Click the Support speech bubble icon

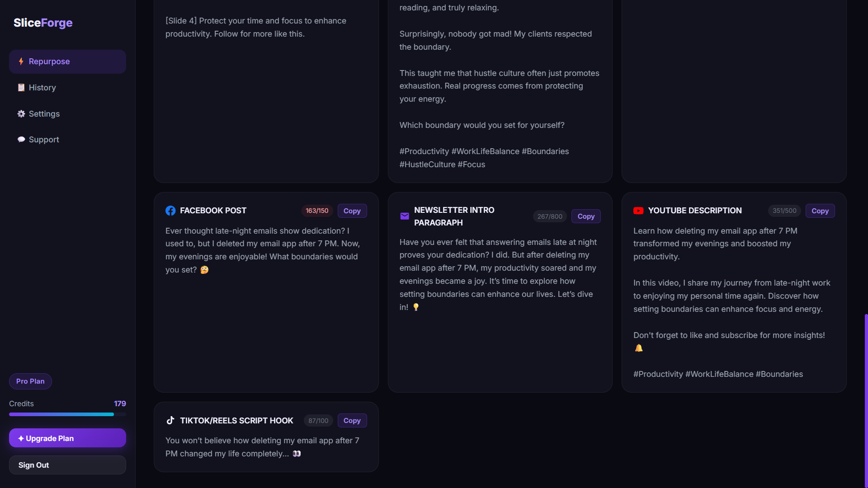pos(21,140)
